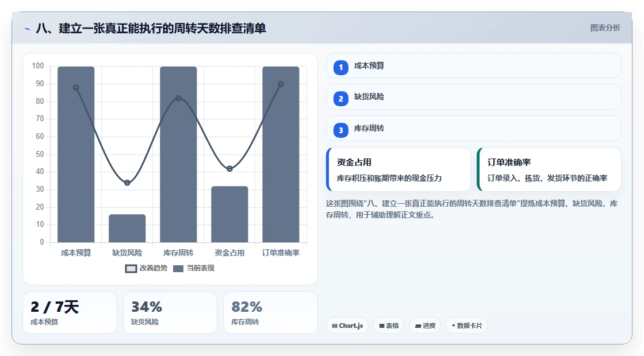Click the 图表分析 label in header
The height and width of the screenshot is (356, 644).
tap(605, 28)
